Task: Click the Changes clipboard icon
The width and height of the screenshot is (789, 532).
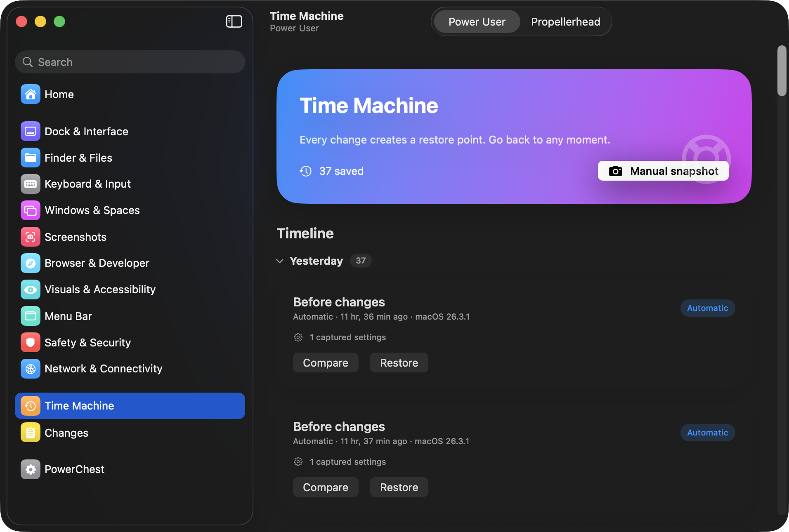Action: (31, 433)
